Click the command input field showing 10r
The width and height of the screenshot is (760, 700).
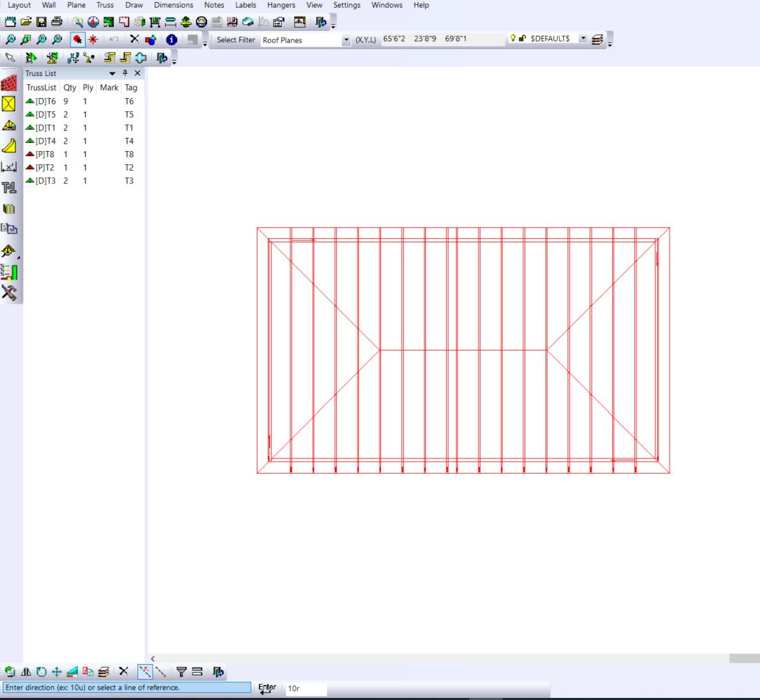(305, 688)
